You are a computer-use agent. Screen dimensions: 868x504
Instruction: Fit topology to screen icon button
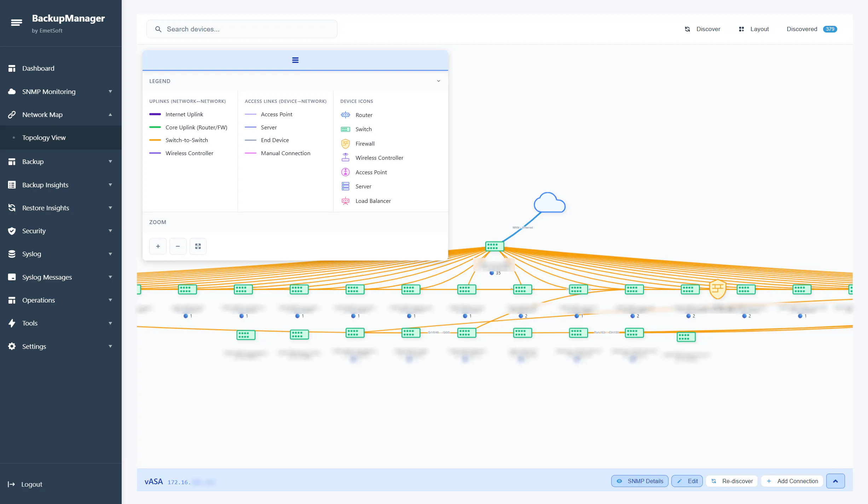198,246
